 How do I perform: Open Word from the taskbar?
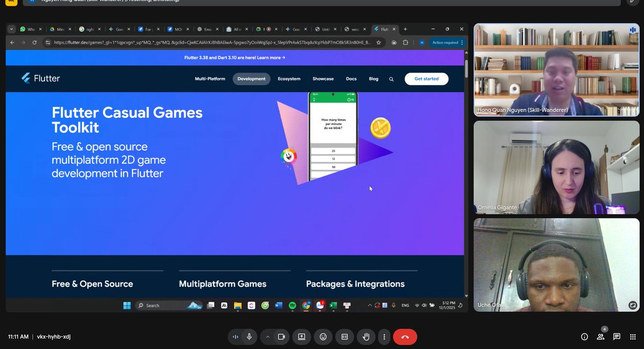coord(279,306)
